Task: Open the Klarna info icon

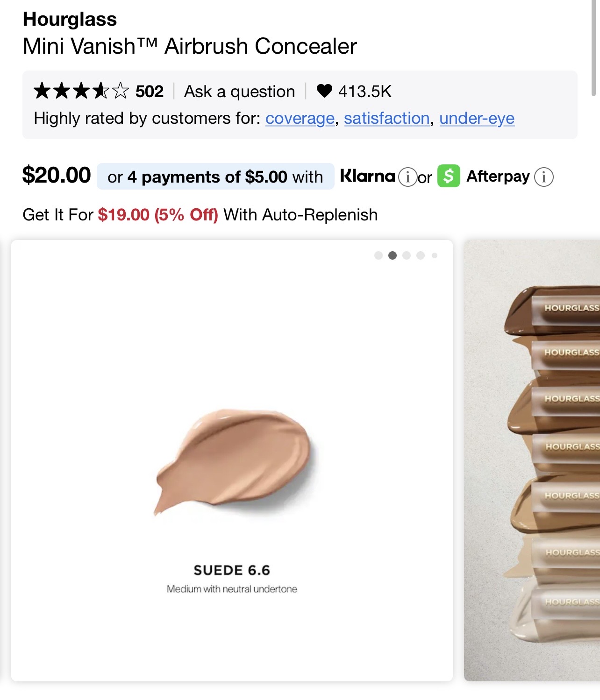Action: pyautogui.click(x=407, y=177)
